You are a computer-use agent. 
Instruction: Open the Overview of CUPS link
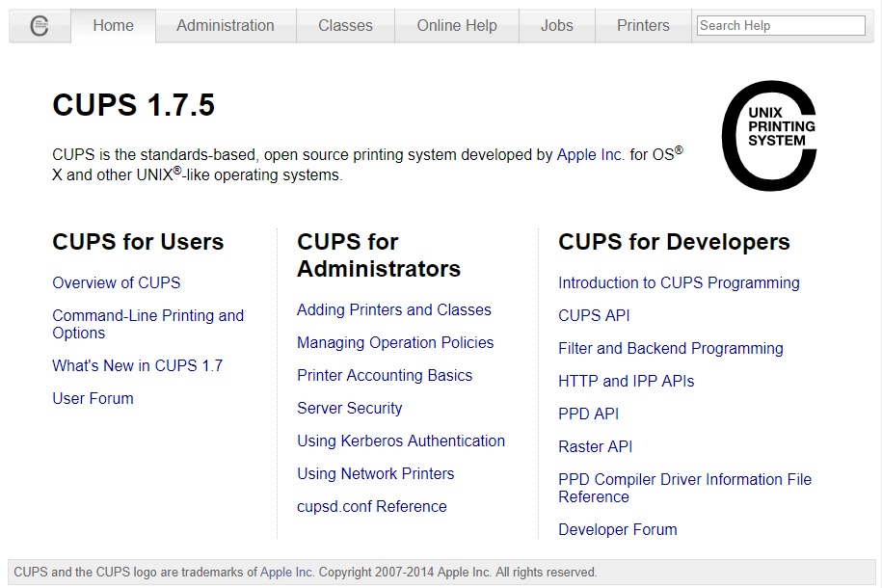[117, 282]
